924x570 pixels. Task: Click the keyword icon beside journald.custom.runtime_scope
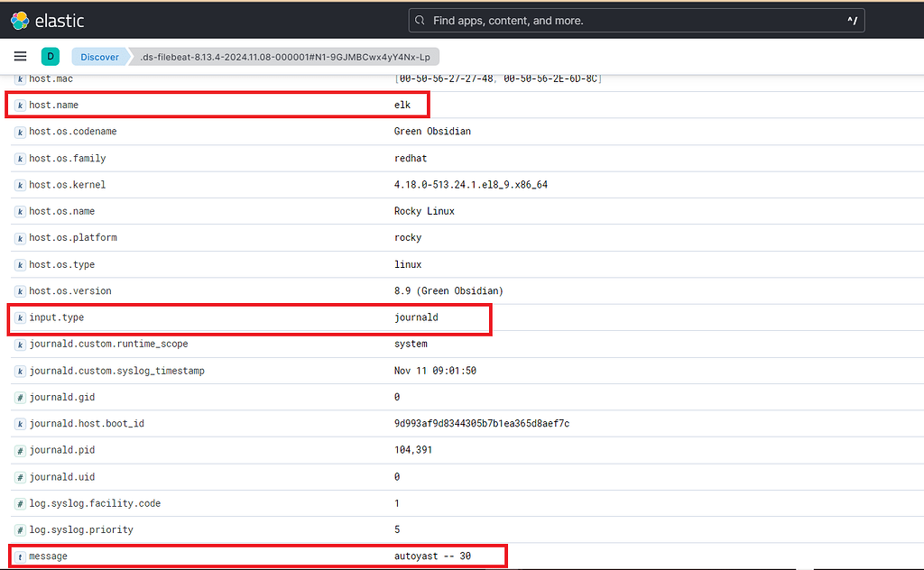pyautogui.click(x=20, y=344)
